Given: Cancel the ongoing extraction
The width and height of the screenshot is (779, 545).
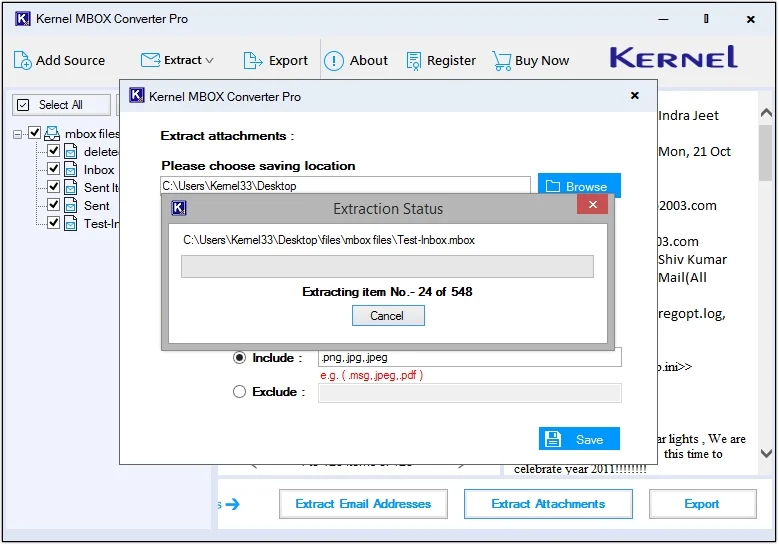Looking at the screenshot, I should [x=388, y=315].
